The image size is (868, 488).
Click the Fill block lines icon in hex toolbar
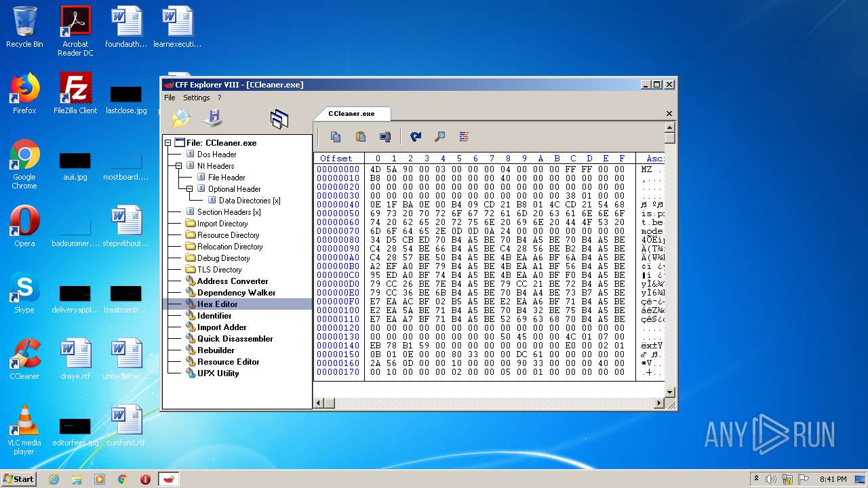[465, 137]
